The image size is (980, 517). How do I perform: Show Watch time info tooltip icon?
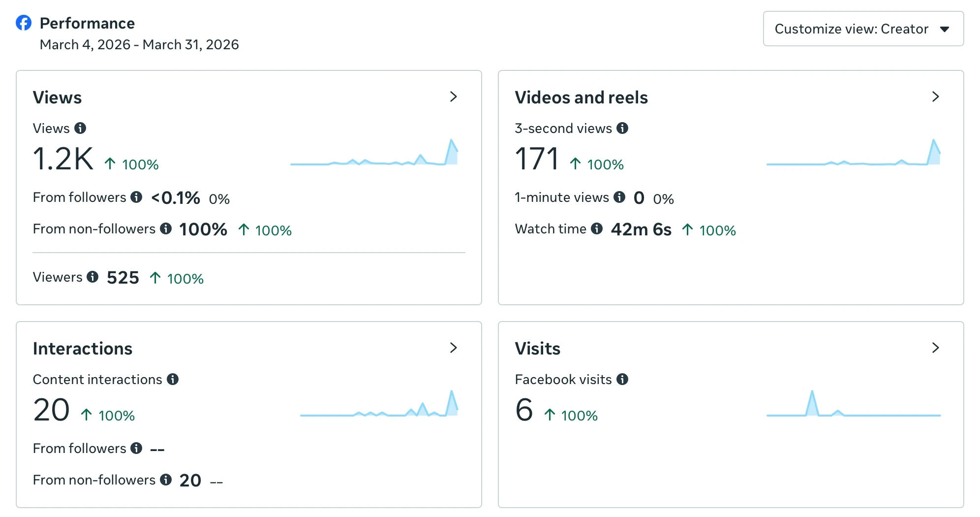point(597,229)
